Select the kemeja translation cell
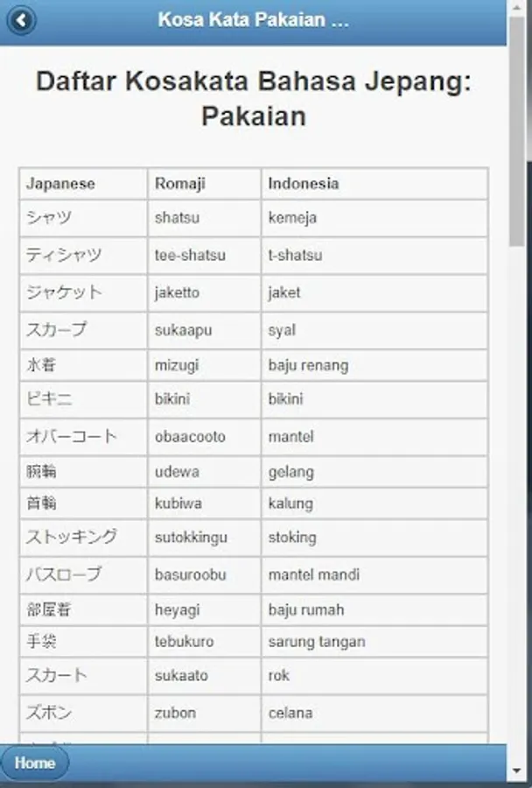The width and height of the screenshot is (532, 788). (x=292, y=218)
